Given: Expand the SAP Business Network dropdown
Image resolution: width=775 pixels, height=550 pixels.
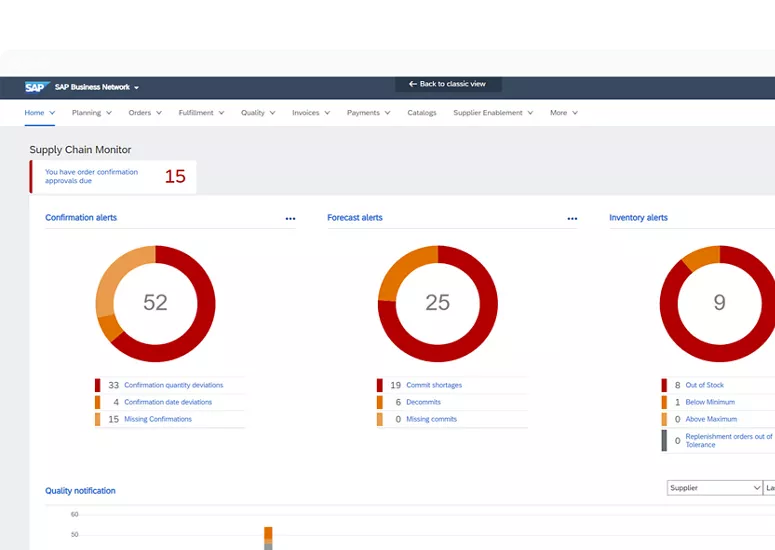Looking at the screenshot, I should click(136, 88).
